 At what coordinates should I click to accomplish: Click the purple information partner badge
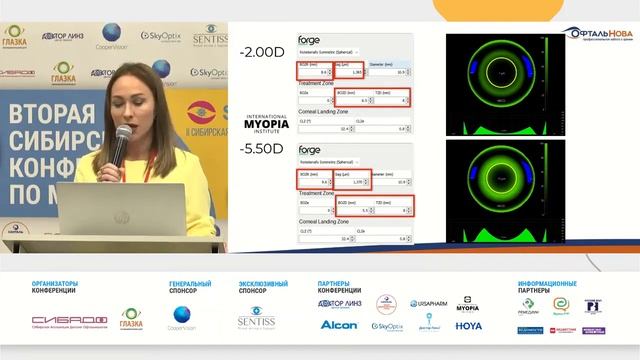point(593,331)
